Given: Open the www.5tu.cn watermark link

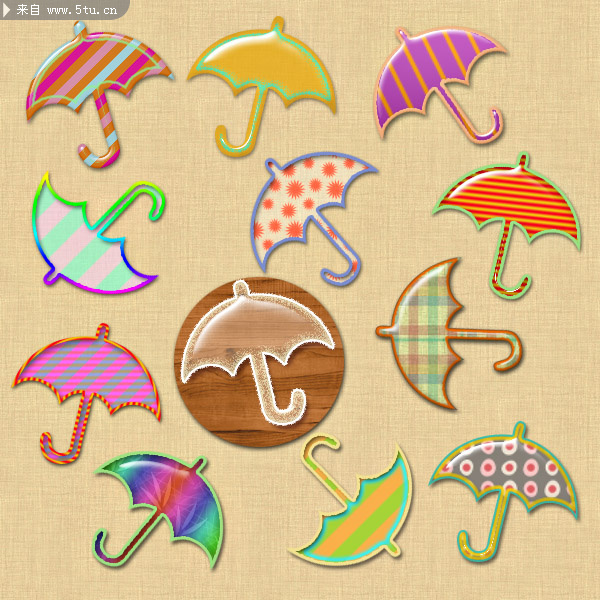Looking at the screenshot, I should (x=82, y=10).
